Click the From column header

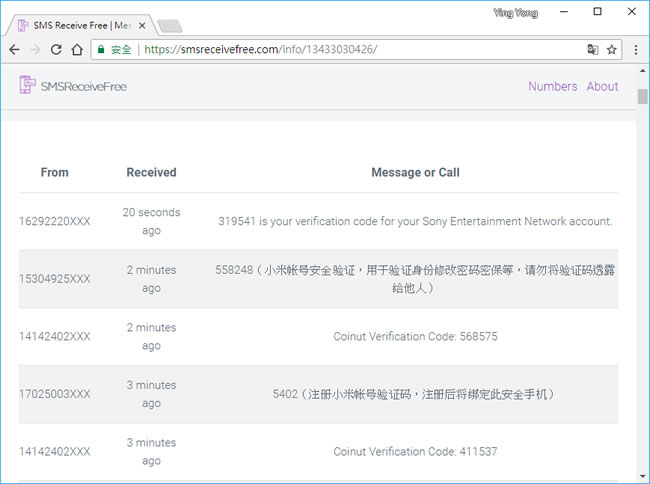click(55, 172)
